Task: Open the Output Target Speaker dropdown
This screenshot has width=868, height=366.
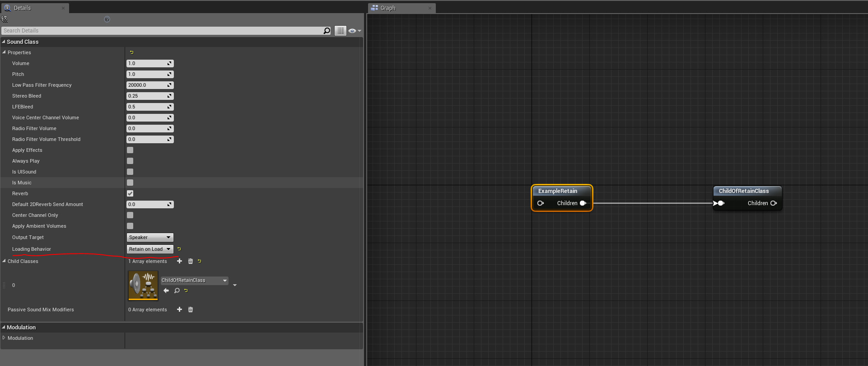Action: [x=150, y=237]
